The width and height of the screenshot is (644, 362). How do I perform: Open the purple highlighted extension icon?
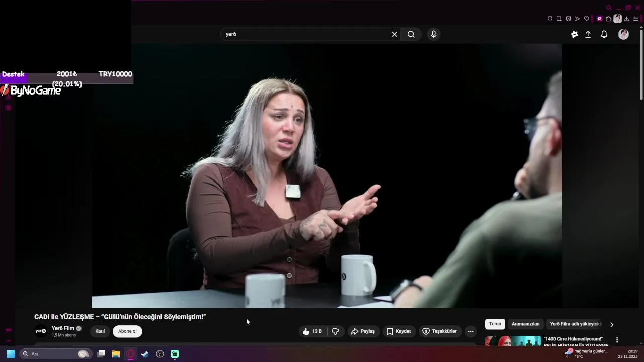point(599,19)
